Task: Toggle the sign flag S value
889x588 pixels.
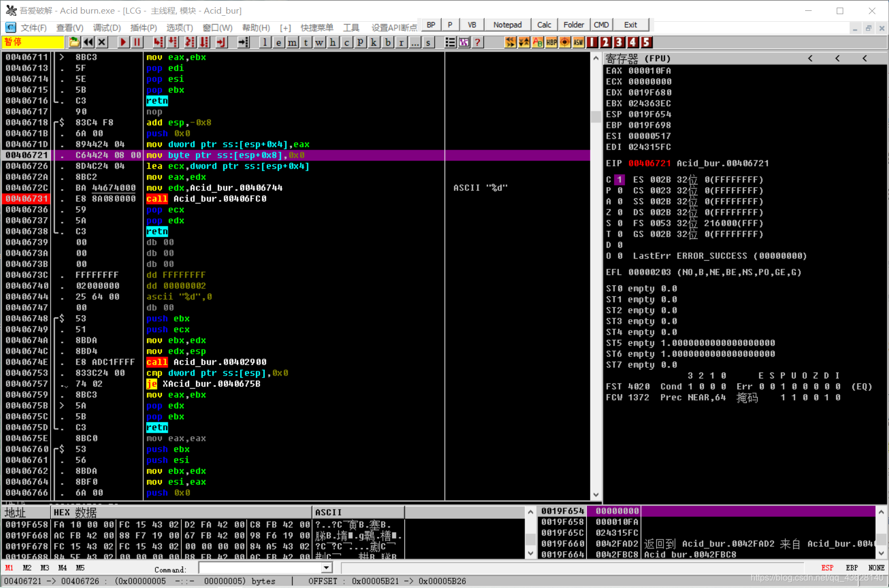Action: tap(619, 223)
